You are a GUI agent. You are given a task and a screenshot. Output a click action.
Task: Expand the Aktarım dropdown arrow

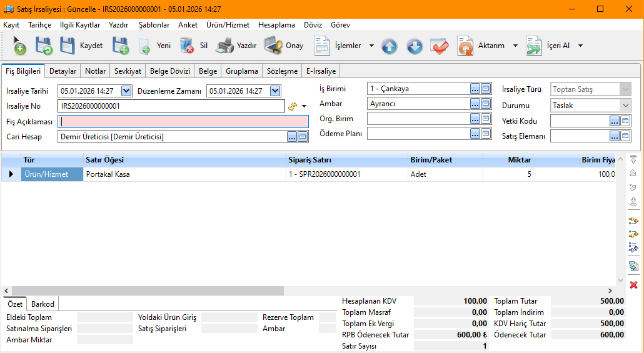pyautogui.click(x=515, y=46)
